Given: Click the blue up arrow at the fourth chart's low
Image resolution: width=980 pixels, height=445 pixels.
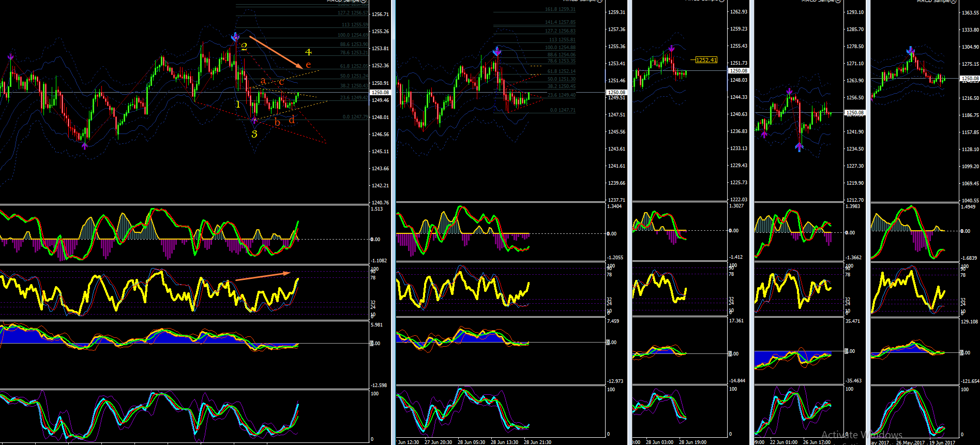Looking at the screenshot, I should [799, 147].
